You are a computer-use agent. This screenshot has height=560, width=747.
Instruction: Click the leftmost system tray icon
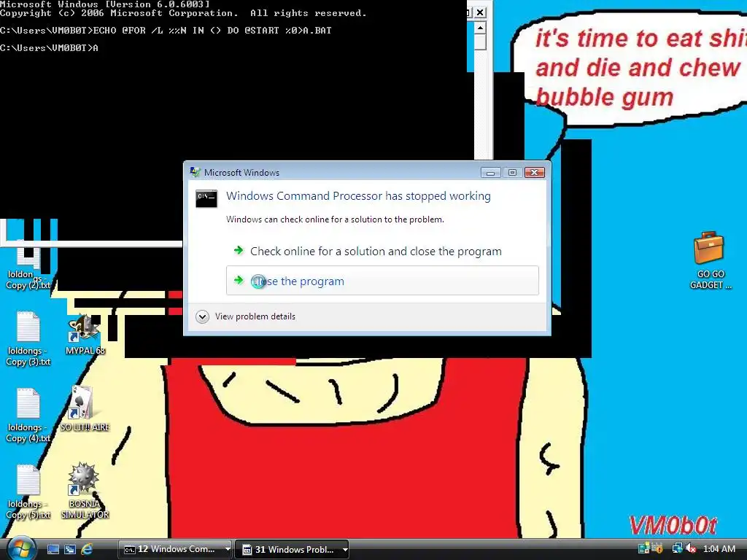(643, 548)
